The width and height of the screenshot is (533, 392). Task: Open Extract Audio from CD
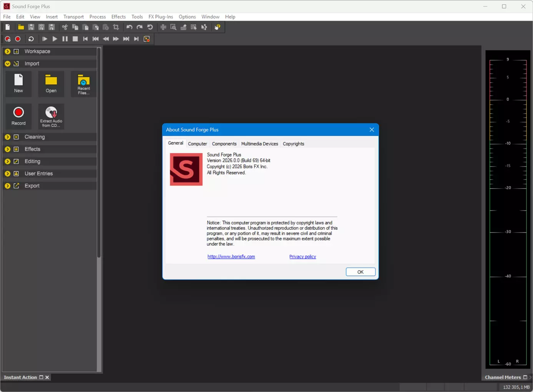[x=51, y=116]
